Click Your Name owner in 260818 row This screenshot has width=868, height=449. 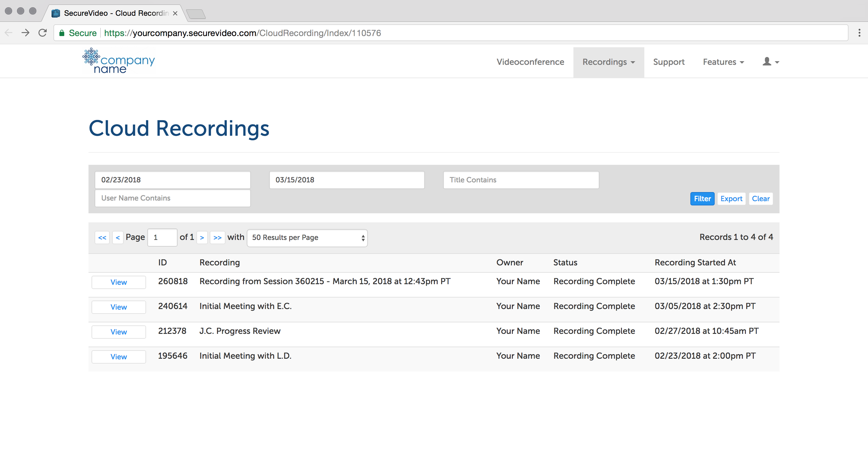click(518, 281)
